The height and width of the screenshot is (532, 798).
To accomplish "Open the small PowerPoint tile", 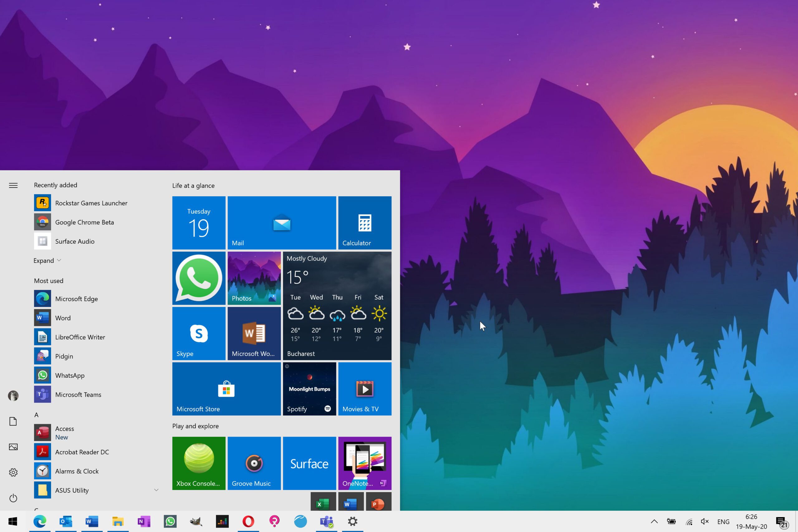I will coord(378,501).
